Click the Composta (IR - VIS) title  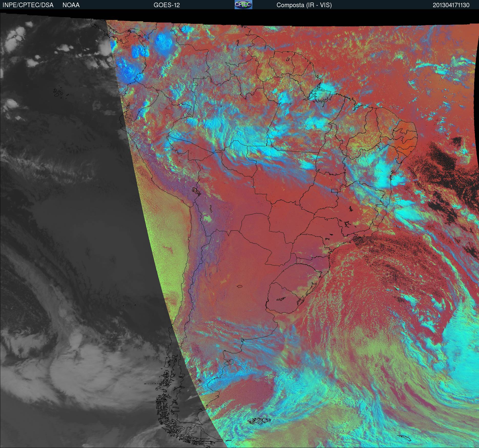(x=304, y=5)
